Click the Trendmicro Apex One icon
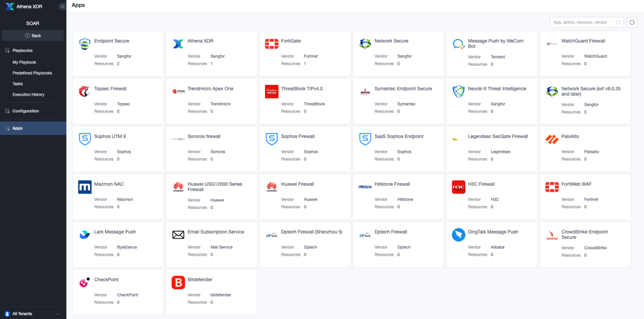 coord(178,91)
